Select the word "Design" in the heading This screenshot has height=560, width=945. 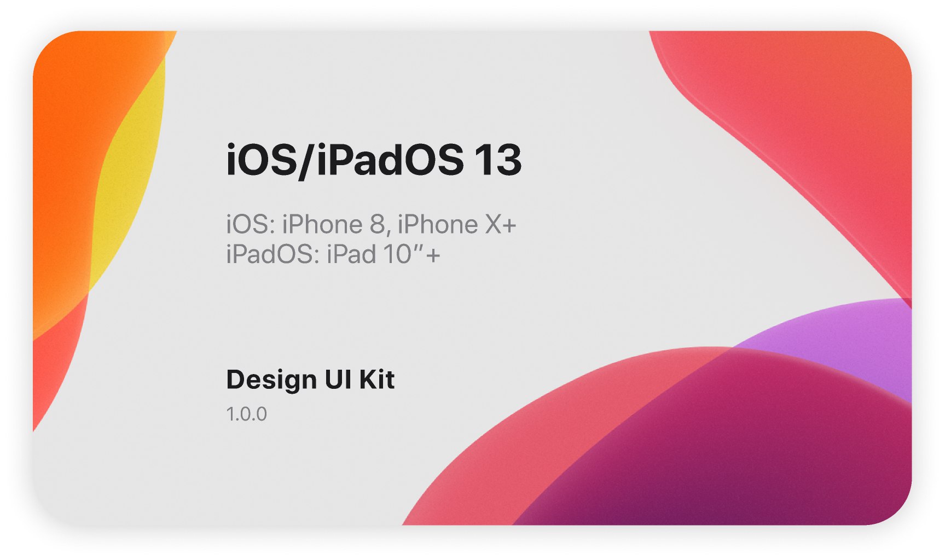click(x=271, y=380)
